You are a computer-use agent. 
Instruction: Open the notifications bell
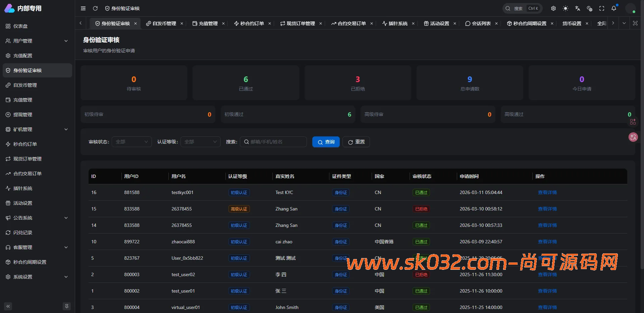click(614, 8)
